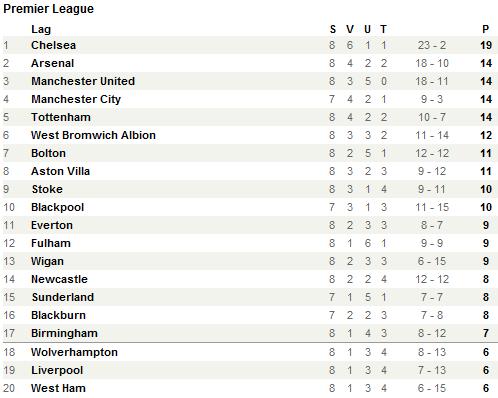The width and height of the screenshot is (498, 398).
Task: Sort by the Lag column header
Action: pyautogui.click(x=41, y=29)
